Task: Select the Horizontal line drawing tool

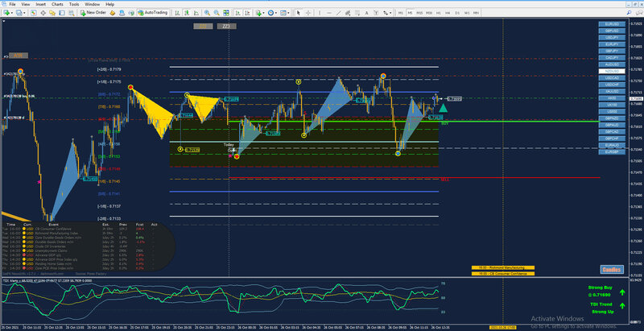Action: point(329,13)
